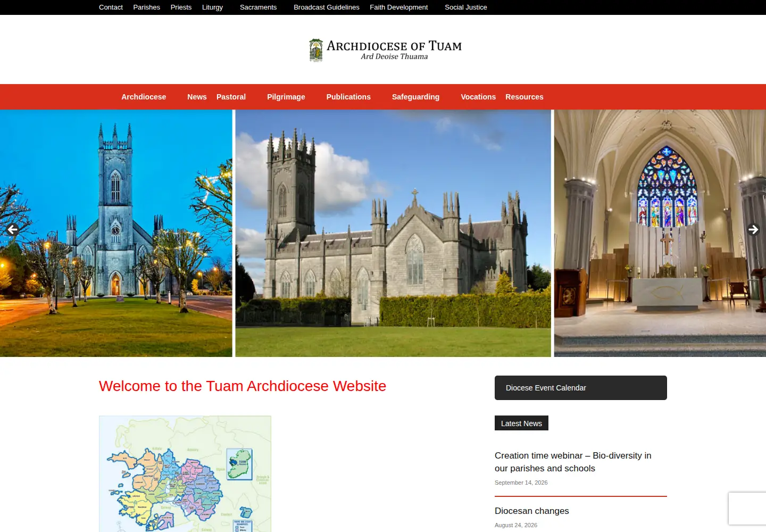
Task: Click the 'Ard Deoise Thuama' subtitle text
Action: coord(394,56)
